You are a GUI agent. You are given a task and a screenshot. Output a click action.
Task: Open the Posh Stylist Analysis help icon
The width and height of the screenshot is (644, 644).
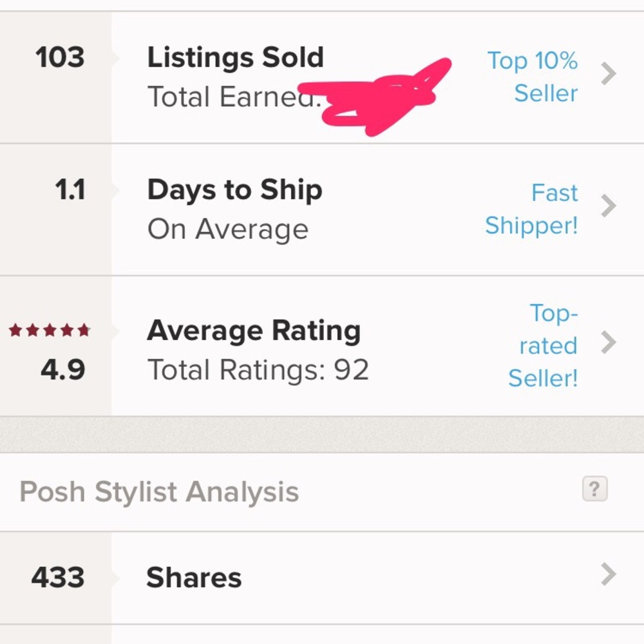(594, 491)
